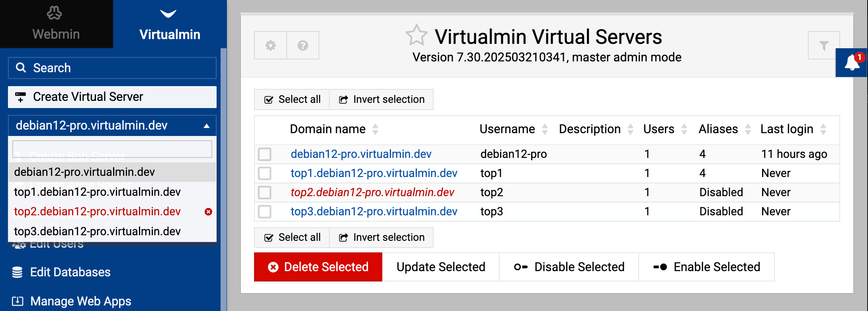Click the Virtualmin logo icon
This screenshot has height=311, width=868.
pos(168,14)
